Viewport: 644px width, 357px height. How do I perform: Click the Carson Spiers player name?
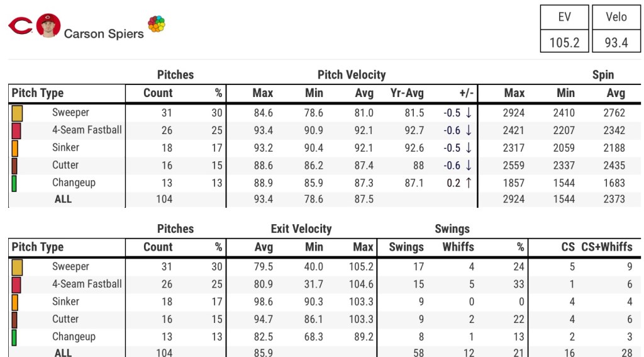point(104,33)
